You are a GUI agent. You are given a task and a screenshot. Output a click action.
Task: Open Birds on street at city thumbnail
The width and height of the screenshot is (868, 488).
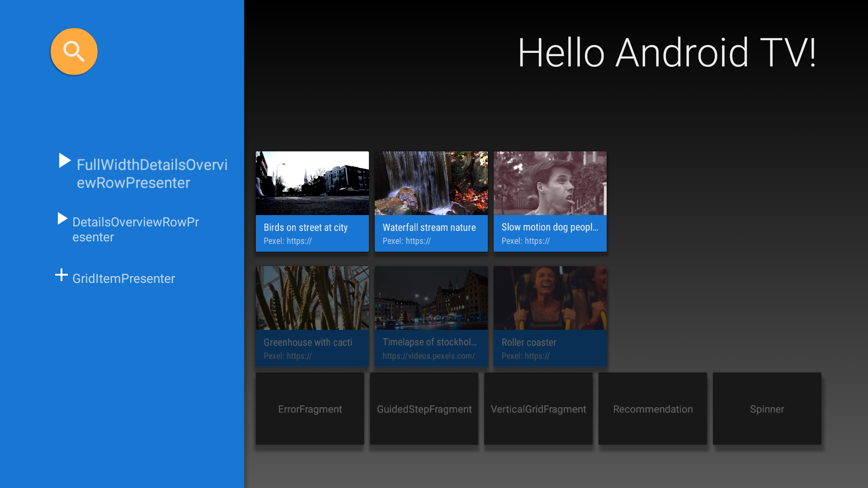click(312, 183)
